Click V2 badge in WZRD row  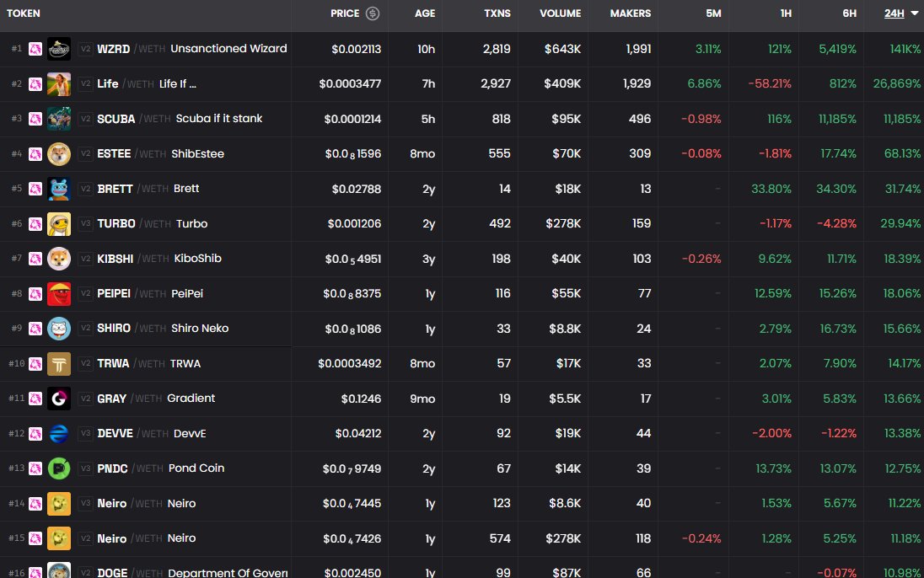[86, 49]
